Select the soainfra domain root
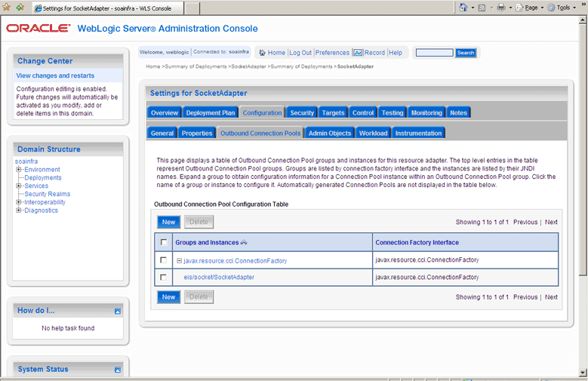 (x=26, y=161)
